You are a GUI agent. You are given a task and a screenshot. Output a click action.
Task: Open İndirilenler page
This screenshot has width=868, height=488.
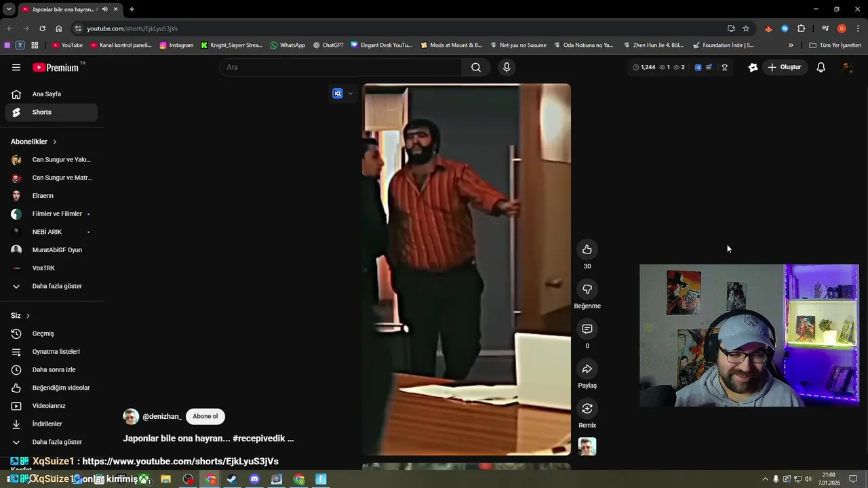click(x=52, y=424)
